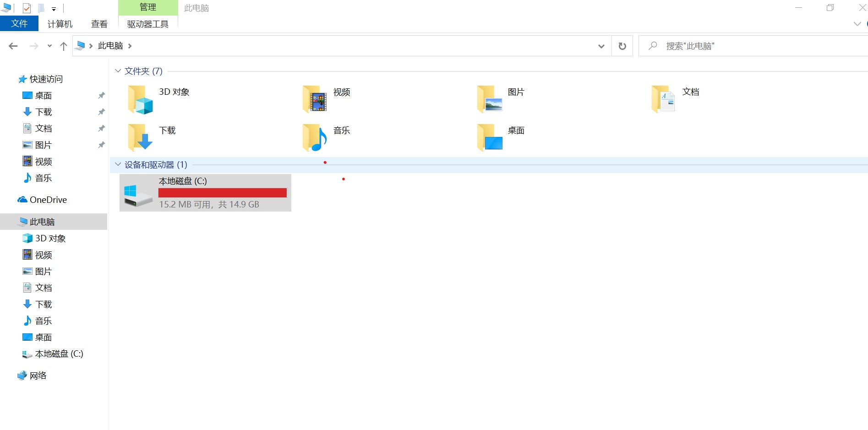Select 3D 对象 under 此电脑 in the sidebar
Screen dimensions: 868x430
pyautogui.click(x=44, y=238)
